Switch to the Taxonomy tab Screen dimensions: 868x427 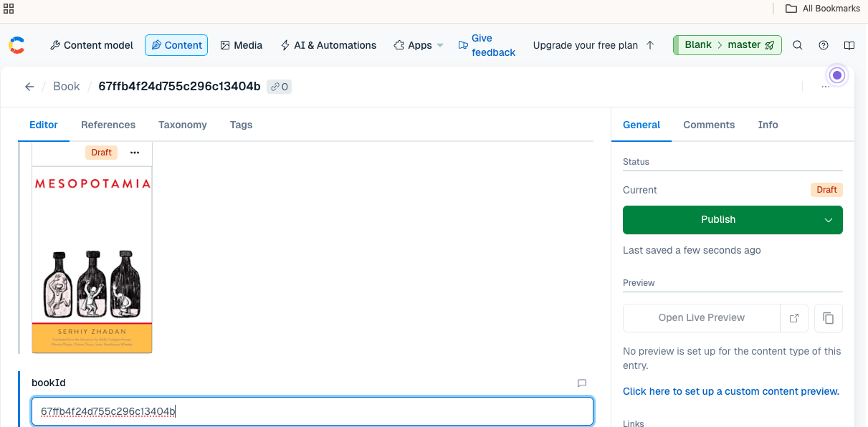coord(183,125)
